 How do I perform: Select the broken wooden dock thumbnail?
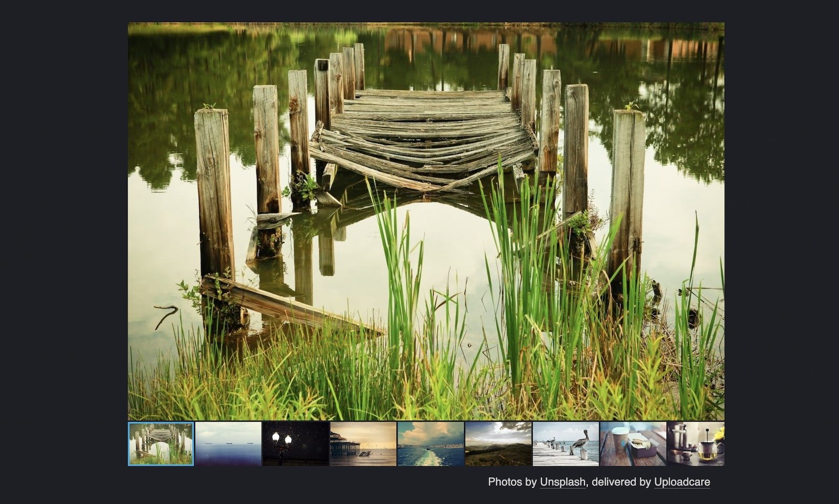161,444
